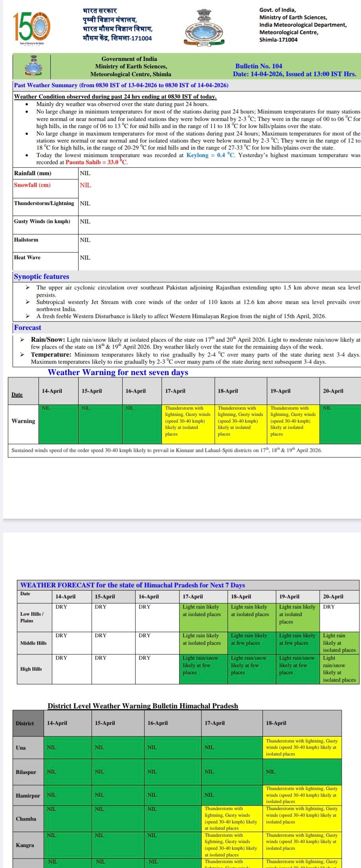Select the Una district row label

(x=21, y=748)
